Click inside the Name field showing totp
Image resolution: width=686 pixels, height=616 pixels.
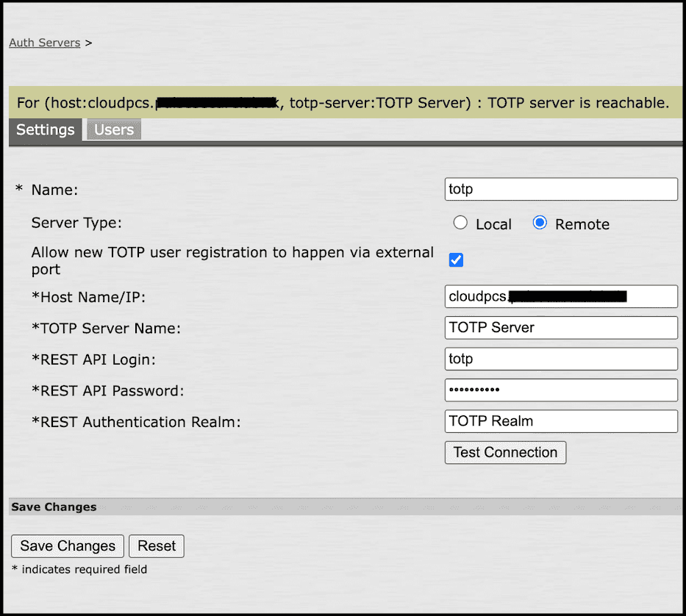click(561, 189)
